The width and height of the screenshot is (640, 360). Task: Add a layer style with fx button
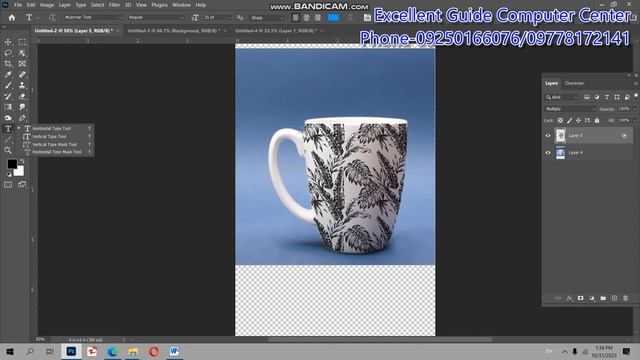[x=569, y=298]
